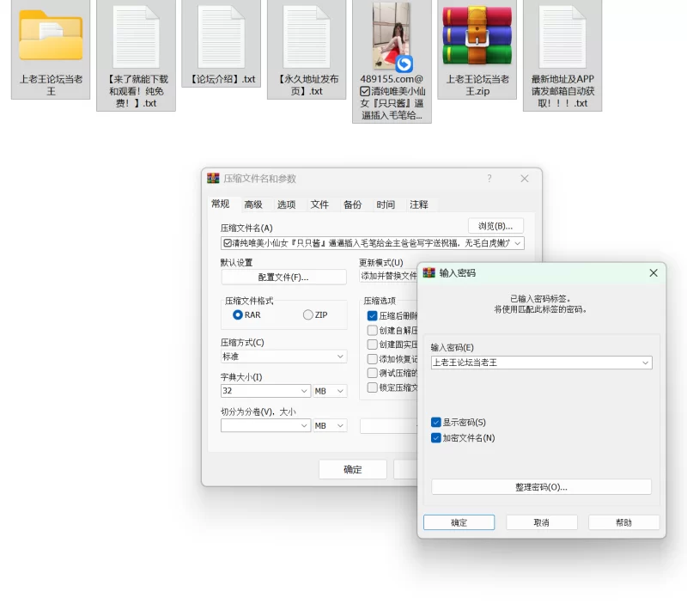Enable the 添加恢复记录 checkbox

[373, 359]
